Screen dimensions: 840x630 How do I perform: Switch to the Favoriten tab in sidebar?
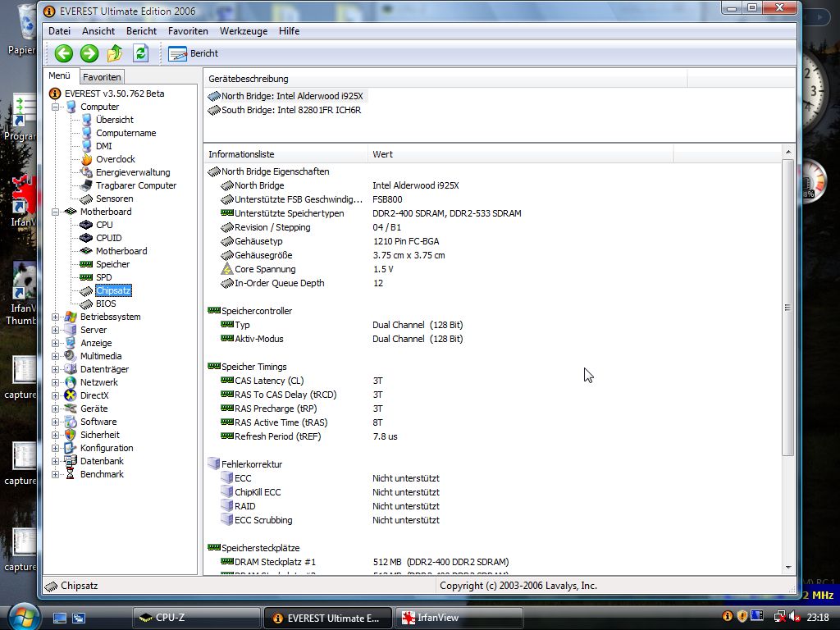[102, 77]
